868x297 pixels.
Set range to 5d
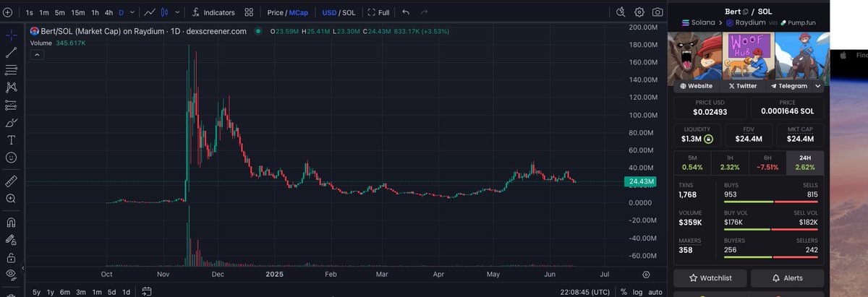(x=111, y=292)
